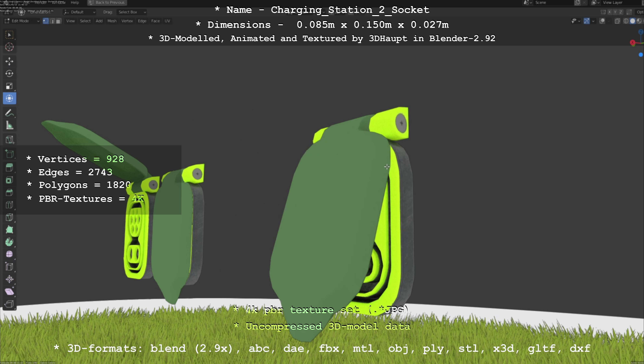
Task: Toggle Y axis mirror
Action: (615, 12)
